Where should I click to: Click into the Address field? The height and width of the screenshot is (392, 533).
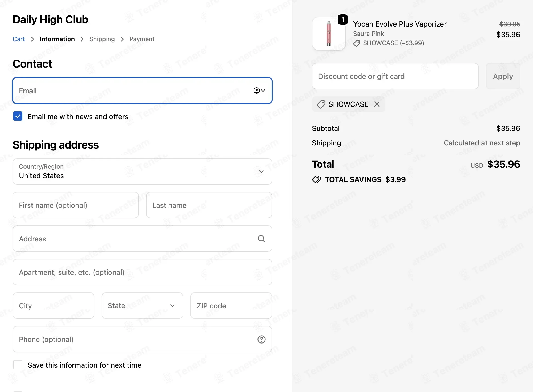coord(142,239)
